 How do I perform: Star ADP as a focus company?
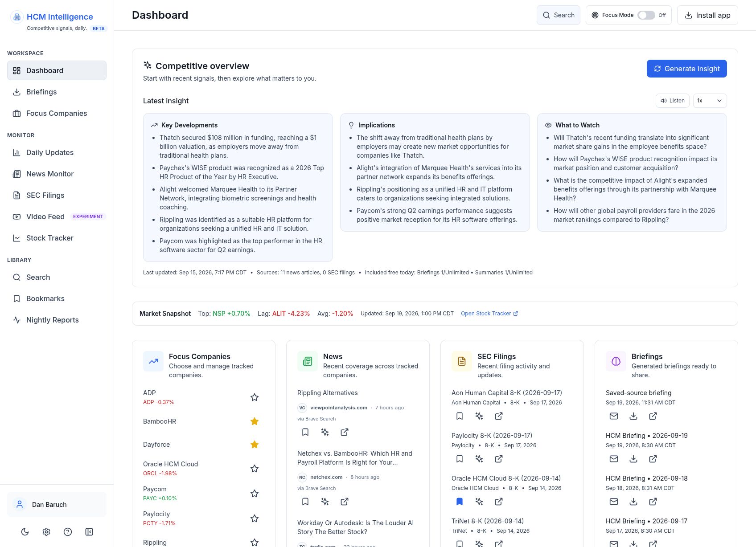[255, 397]
